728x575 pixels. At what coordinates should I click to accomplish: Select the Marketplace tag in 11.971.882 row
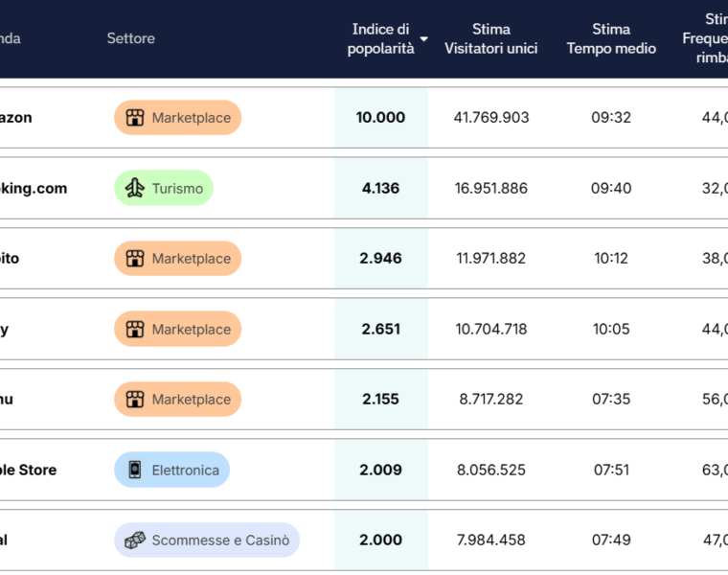(178, 258)
